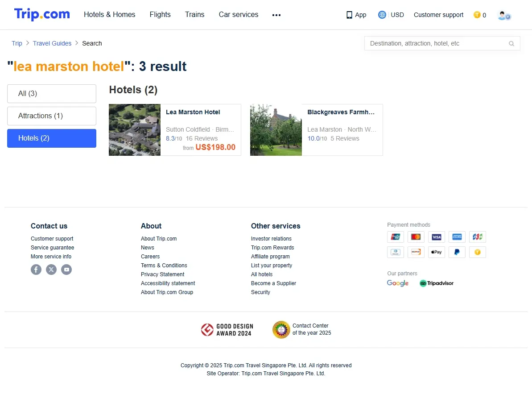Open the All hotels link
This screenshot has width=532, height=411.
click(262, 274)
